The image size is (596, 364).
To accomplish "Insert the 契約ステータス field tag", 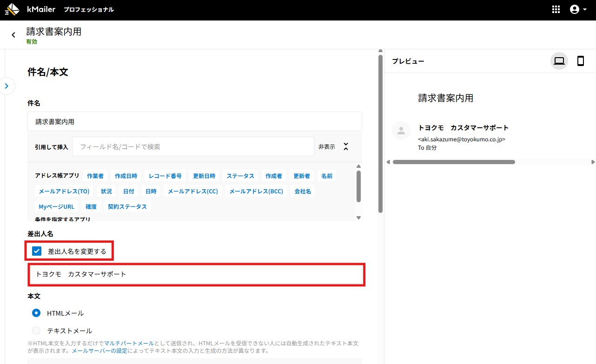I will click(127, 206).
